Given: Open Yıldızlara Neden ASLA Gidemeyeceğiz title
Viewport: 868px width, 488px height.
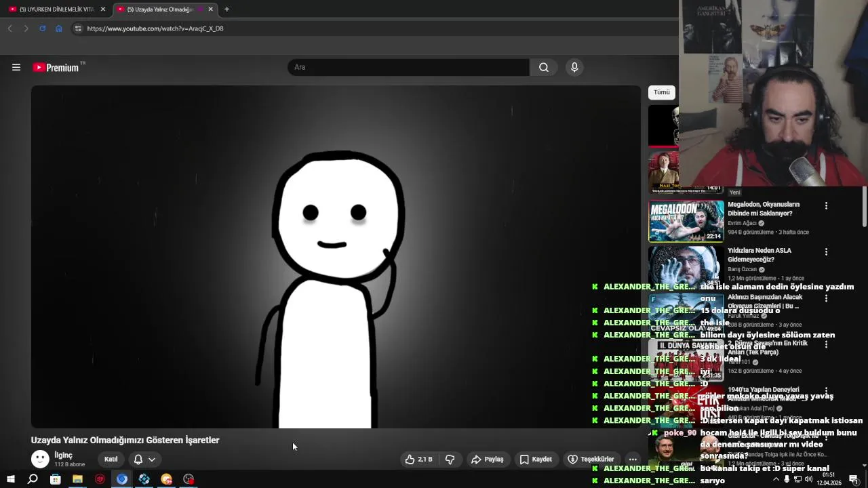Looking at the screenshot, I should (x=759, y=255).
